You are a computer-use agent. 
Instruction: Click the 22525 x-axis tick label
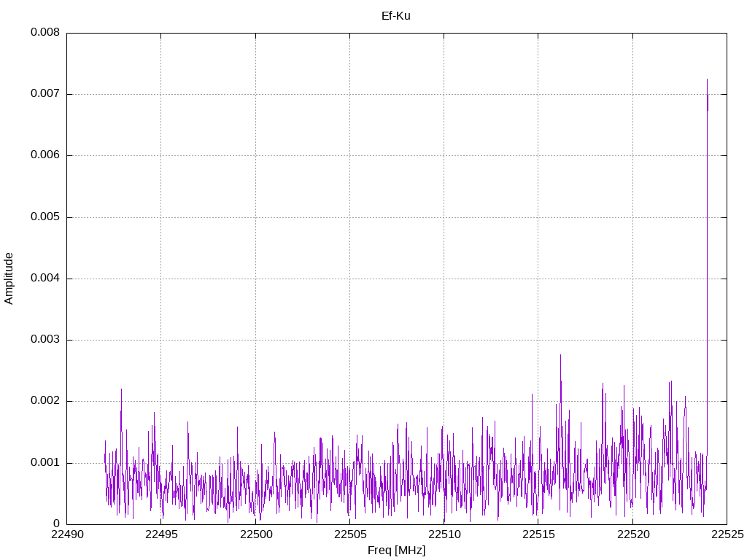pos(727,534)
